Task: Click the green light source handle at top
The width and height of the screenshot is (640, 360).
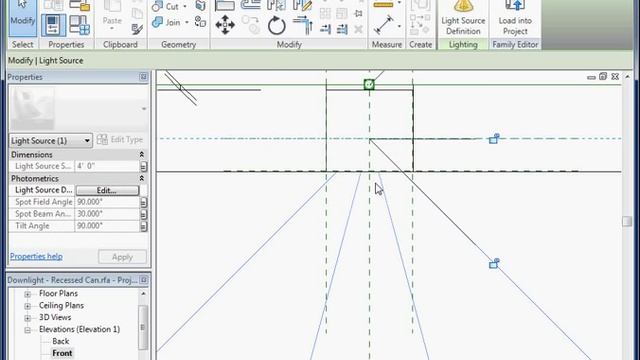Action: [x=369, y=84]
